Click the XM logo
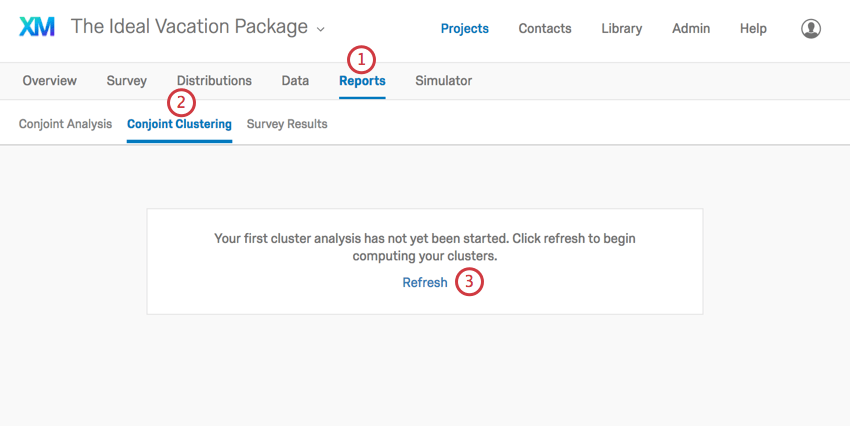Viewport: 850px width, 426px height. (x=37, y=28)
